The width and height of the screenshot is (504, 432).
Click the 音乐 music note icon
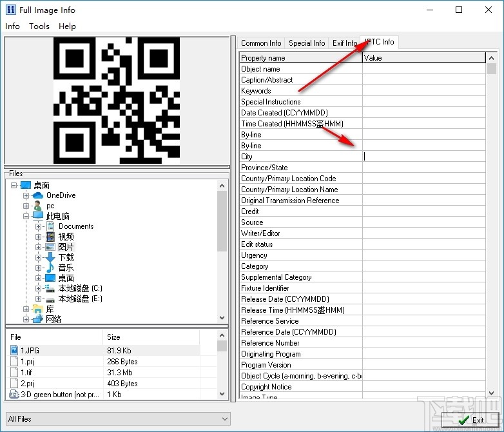50,268
